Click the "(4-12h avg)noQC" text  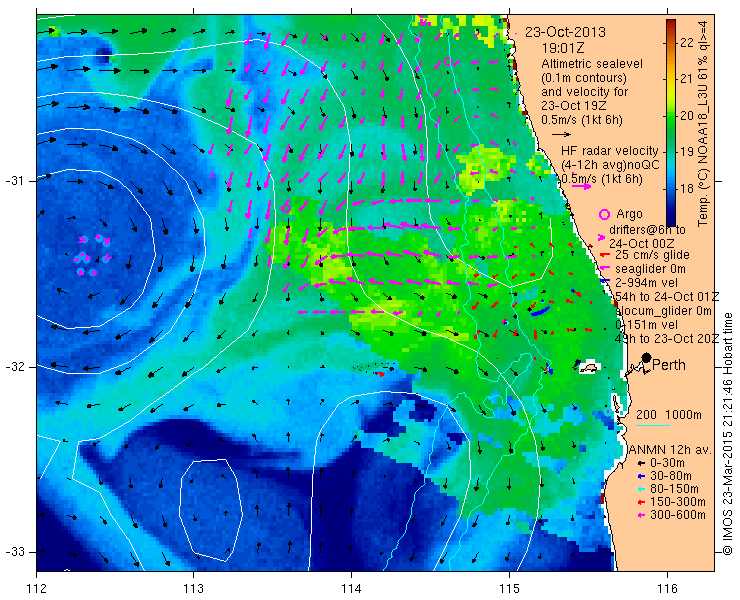point(610,165)
